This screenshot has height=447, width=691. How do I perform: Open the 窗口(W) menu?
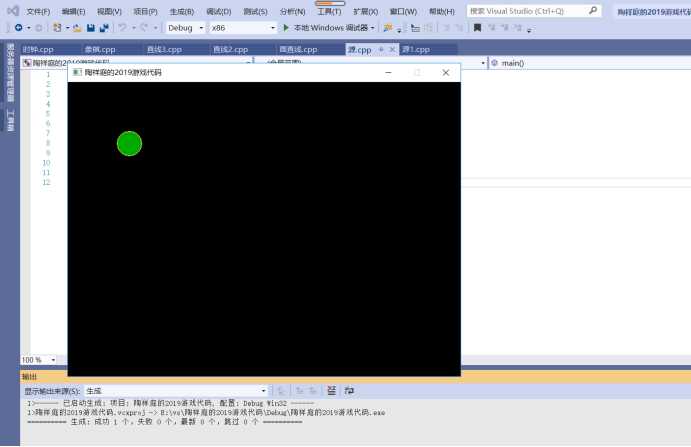(x=403, y=11)
